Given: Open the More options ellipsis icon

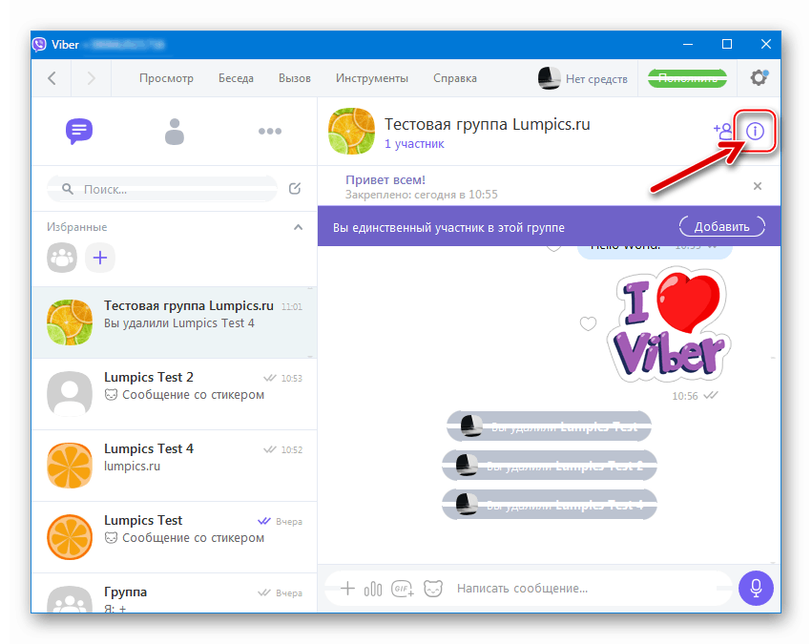Looking at the screenshot, I should pyautogui.click(x=270, y=131).
